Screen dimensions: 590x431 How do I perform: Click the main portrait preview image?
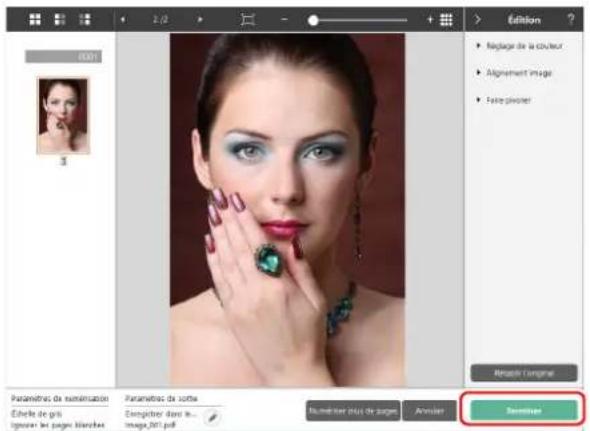coord(287,209)
